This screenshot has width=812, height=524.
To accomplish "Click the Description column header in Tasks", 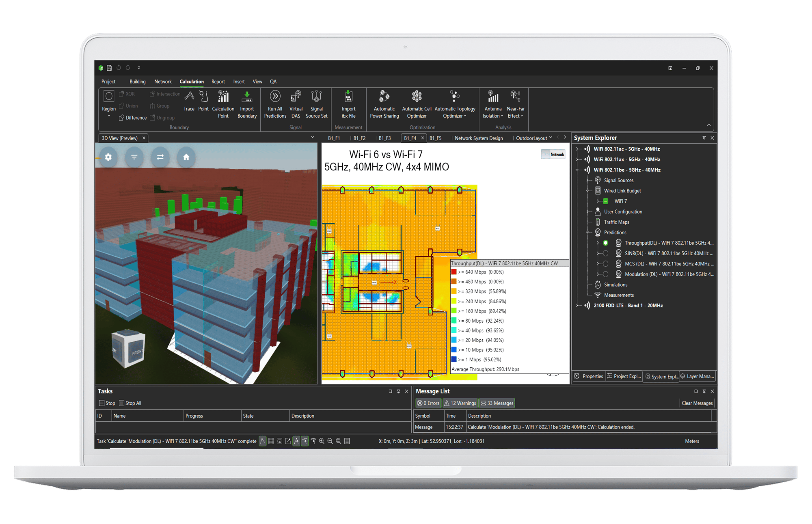I will (x=302, y=416).
